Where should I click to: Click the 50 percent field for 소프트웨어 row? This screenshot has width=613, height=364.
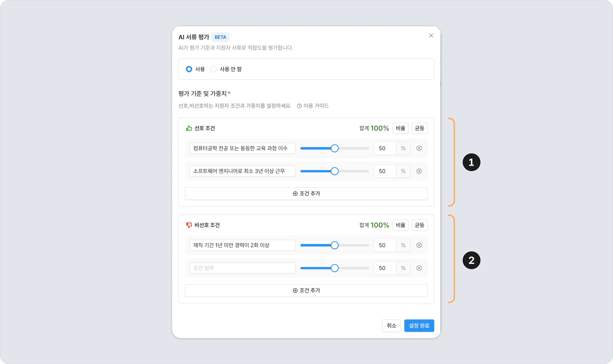point(385,171)
